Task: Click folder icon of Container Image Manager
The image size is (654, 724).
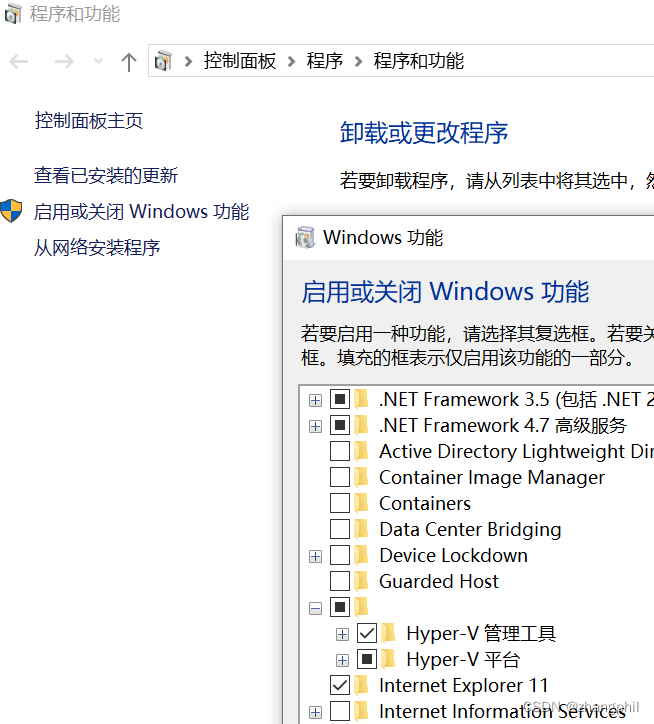Action: 362,477
